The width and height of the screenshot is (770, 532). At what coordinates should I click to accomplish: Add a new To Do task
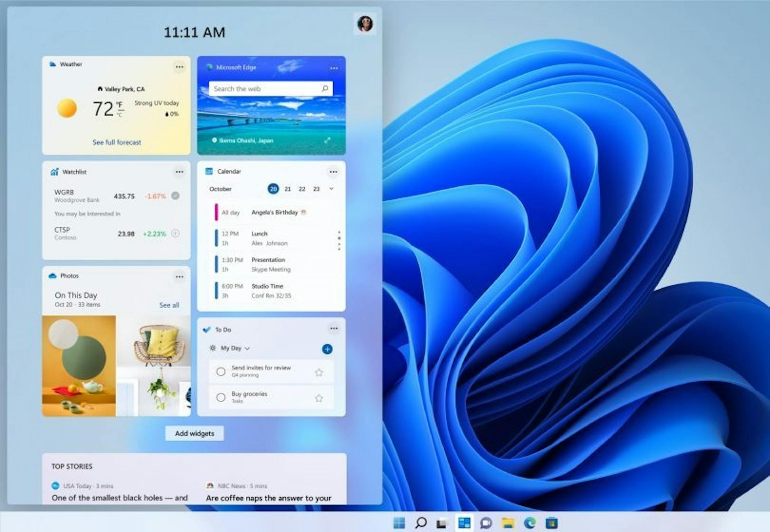[327, 349]
